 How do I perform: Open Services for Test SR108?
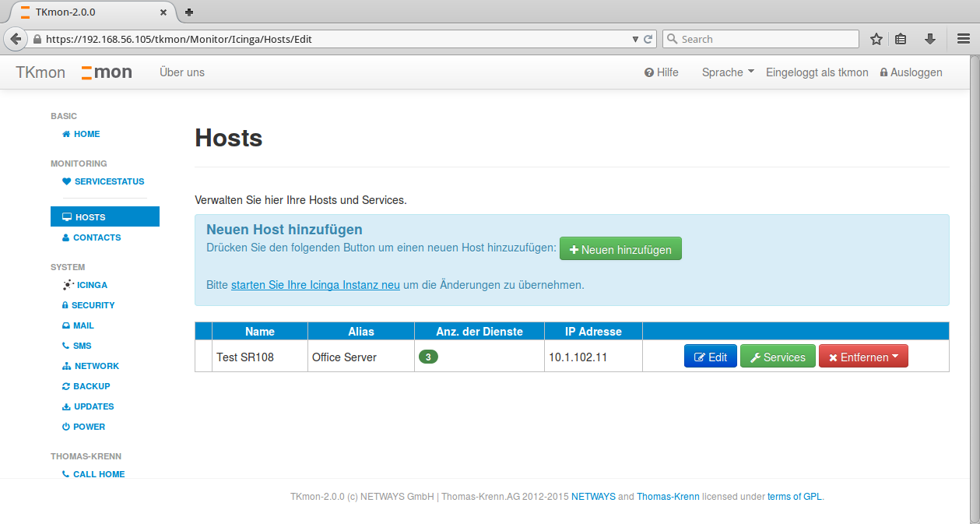778,357
